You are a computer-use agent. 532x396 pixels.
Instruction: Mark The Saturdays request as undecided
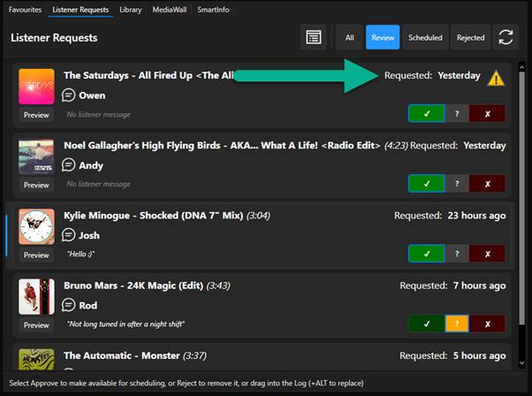(457, 114)
